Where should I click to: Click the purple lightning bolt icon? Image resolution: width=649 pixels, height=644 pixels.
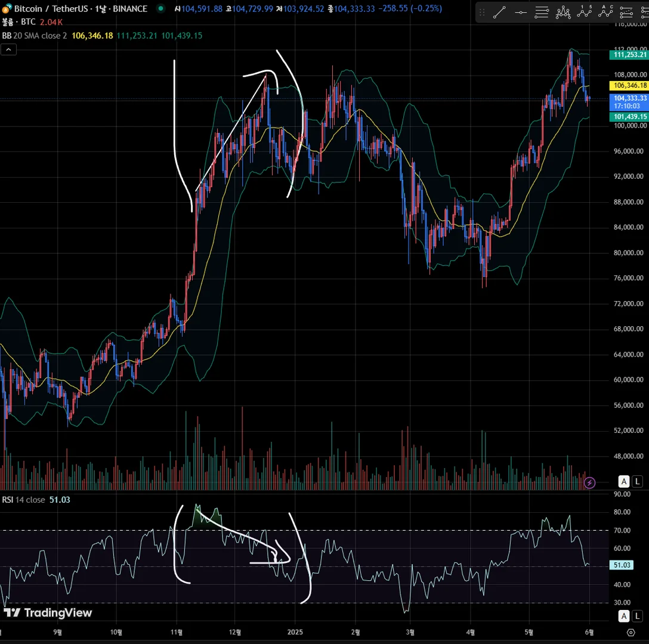589,482
